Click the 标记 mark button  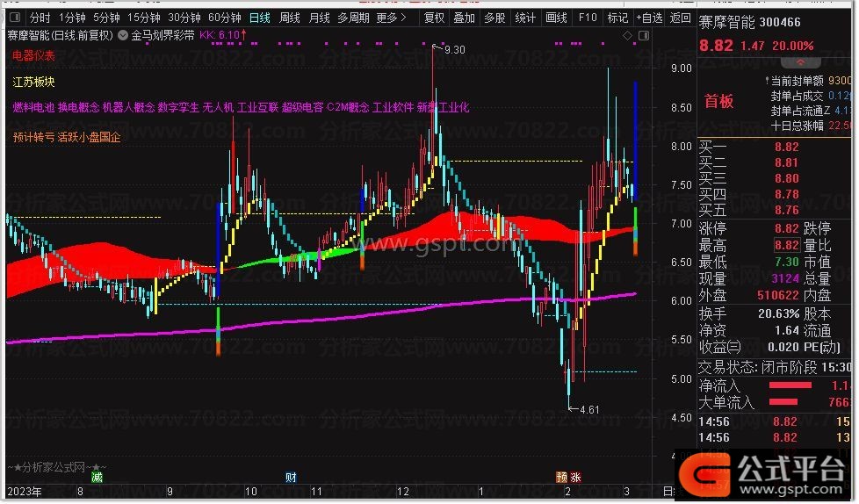click(x=618, y=18)
